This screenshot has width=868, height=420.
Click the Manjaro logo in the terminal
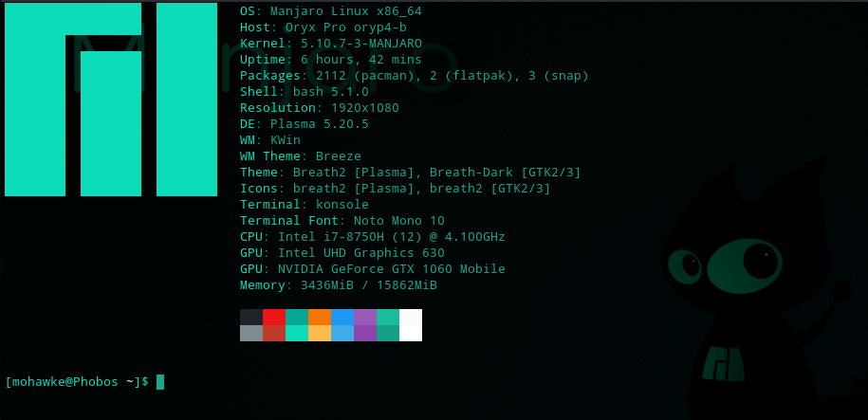tap(98, 100)
